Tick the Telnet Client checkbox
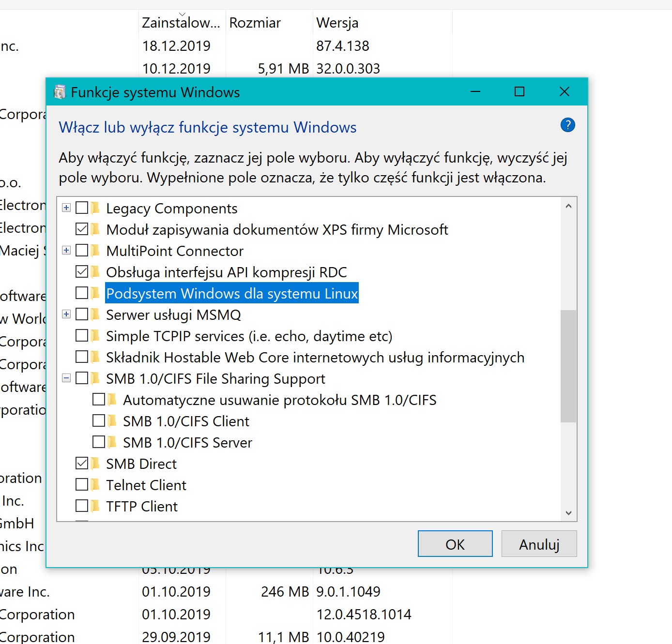Image resolution: width=672 pixels, height=644 pixels. click(82, 484)
